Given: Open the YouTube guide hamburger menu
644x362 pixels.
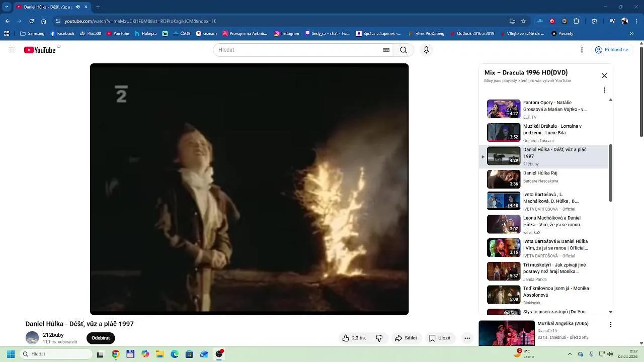Looking at the screenshot, I should pyautogui.click(x=12, y=50).
